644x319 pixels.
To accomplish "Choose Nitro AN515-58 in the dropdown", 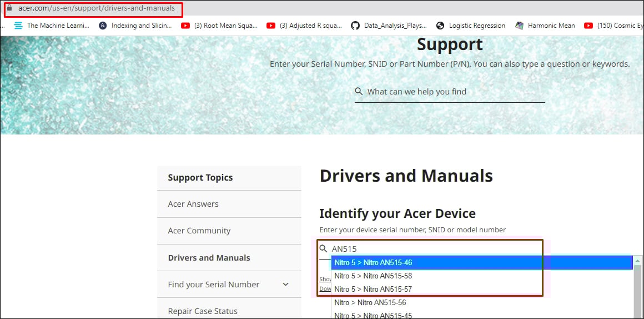I will coord(373,276).
